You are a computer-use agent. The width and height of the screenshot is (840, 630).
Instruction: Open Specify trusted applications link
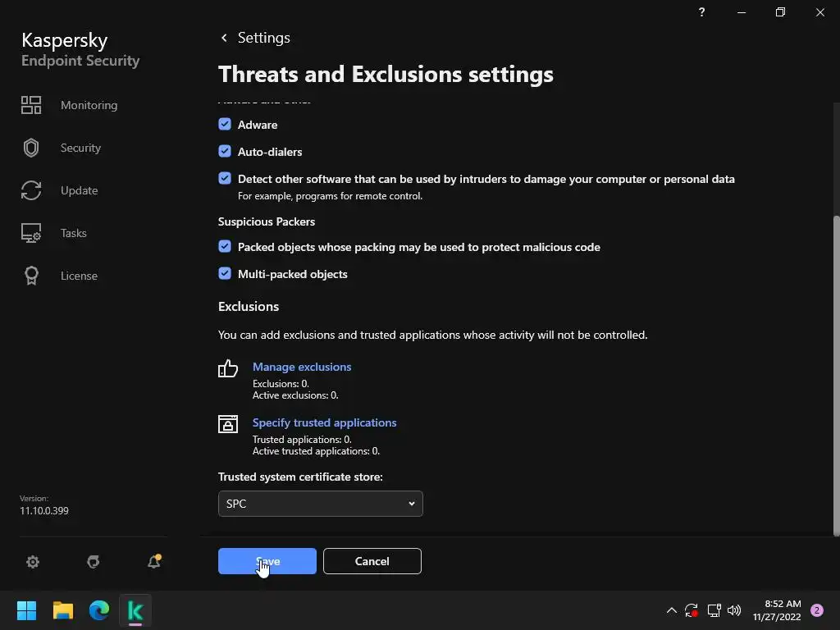325,422
